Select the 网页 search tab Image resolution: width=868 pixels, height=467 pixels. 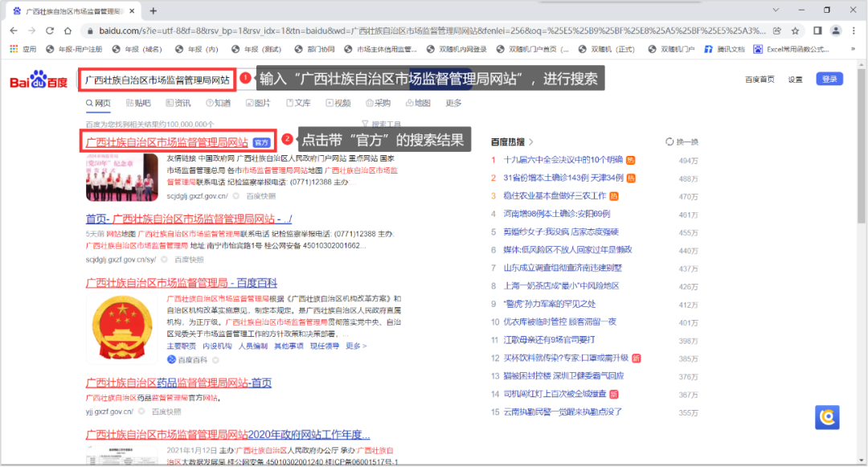99,103
